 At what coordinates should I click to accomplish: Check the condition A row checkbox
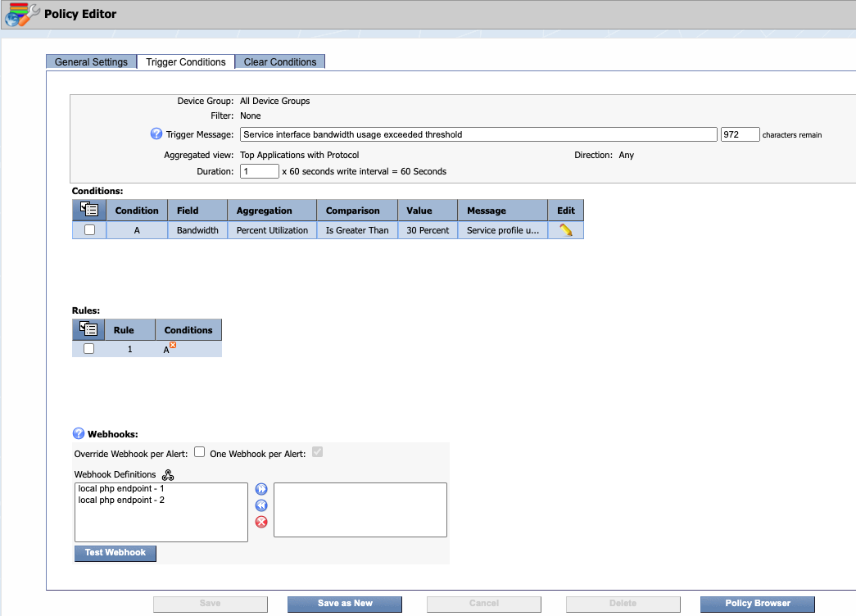(89, 230)
